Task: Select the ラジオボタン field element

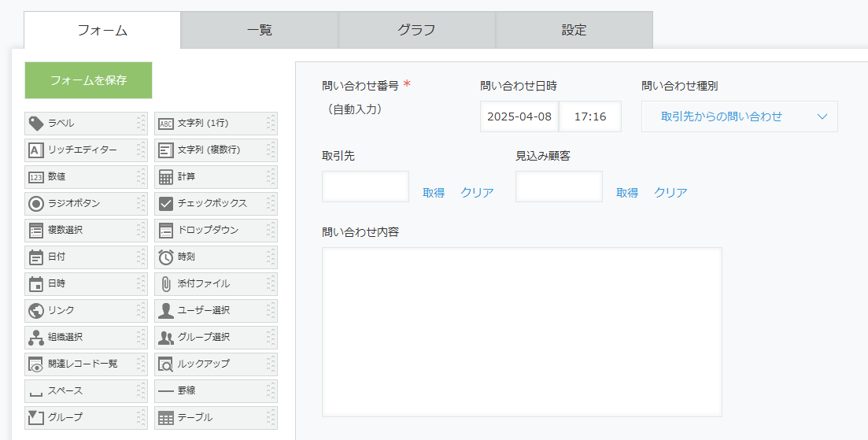Action: (86, 204)
